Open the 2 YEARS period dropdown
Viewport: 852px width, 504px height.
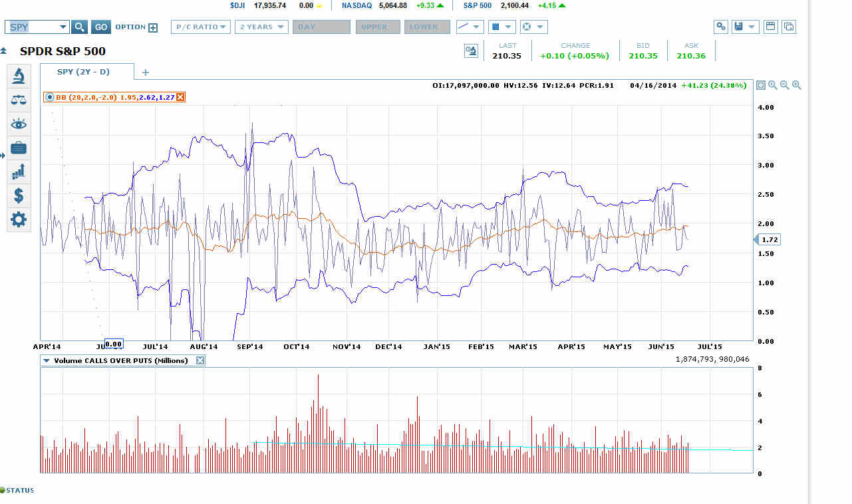[262, 27]
